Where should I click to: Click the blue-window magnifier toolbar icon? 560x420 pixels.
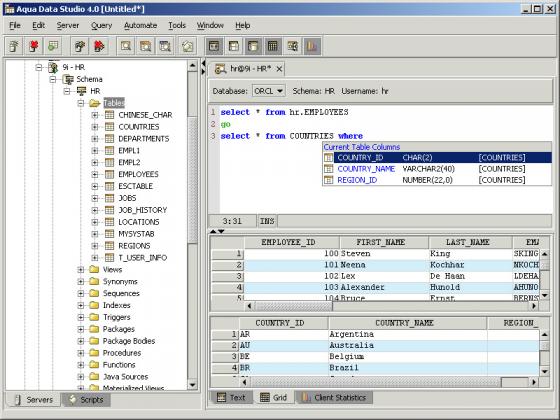coord(165,46)
